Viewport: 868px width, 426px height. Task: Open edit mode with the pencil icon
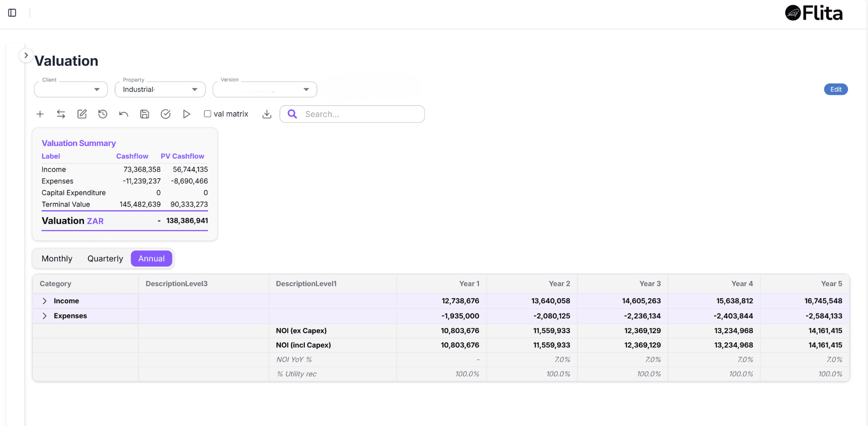pyautogui.click(x=82, y=113)
